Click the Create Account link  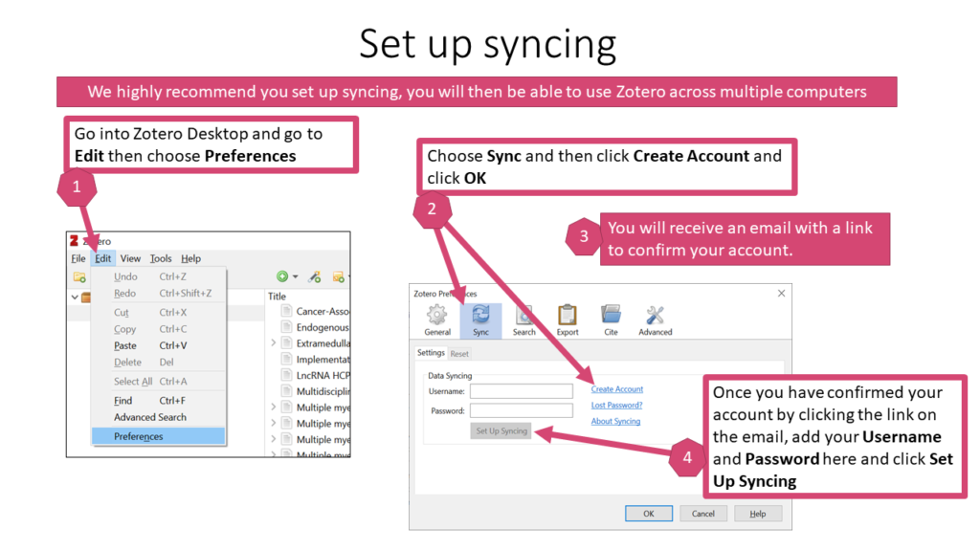617,389
